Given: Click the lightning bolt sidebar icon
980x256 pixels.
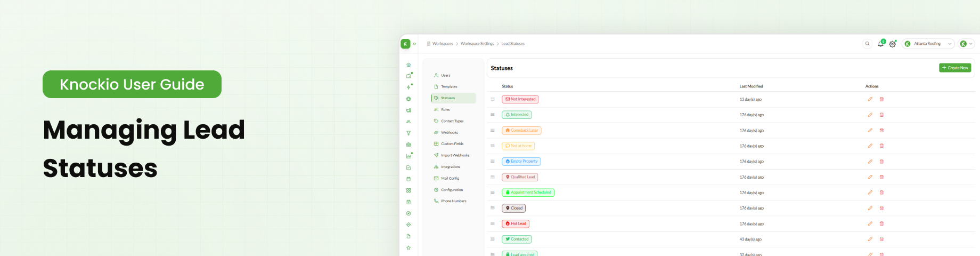Looking at the screenshot, I should (409, 87).
